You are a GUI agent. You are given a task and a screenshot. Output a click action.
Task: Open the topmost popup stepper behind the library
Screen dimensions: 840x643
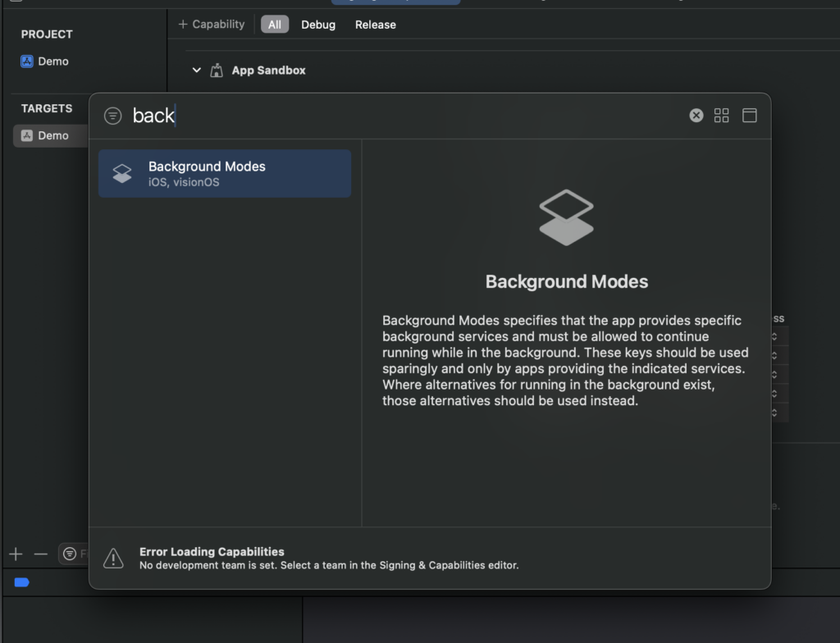(774, 336)
